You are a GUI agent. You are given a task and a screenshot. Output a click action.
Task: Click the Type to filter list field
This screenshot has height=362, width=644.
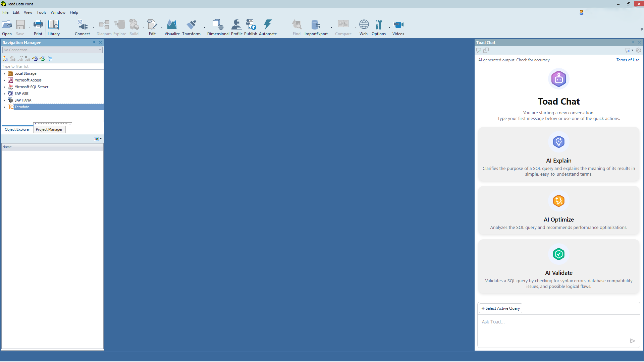pos(52,66)
